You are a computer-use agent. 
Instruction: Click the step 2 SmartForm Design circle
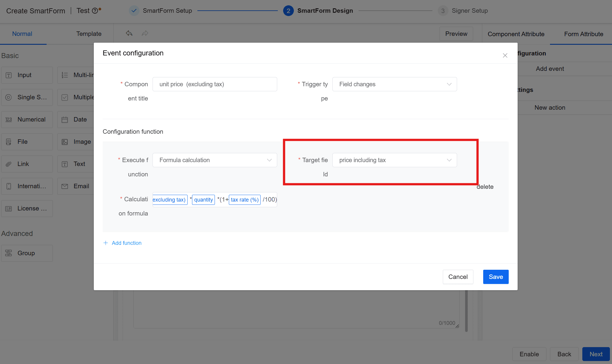[288, 11]
